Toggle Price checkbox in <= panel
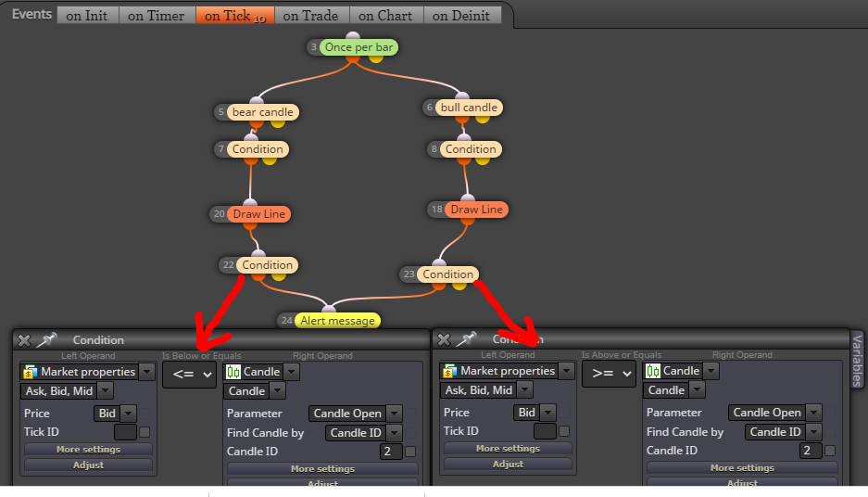868x497 pixels. pyautogui.click(x=145, y=414)
